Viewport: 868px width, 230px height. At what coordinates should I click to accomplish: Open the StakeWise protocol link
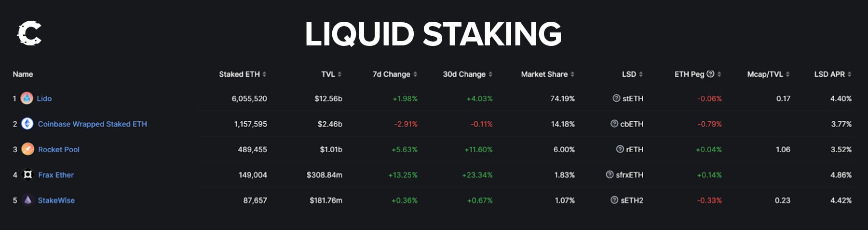pos(56,201)
